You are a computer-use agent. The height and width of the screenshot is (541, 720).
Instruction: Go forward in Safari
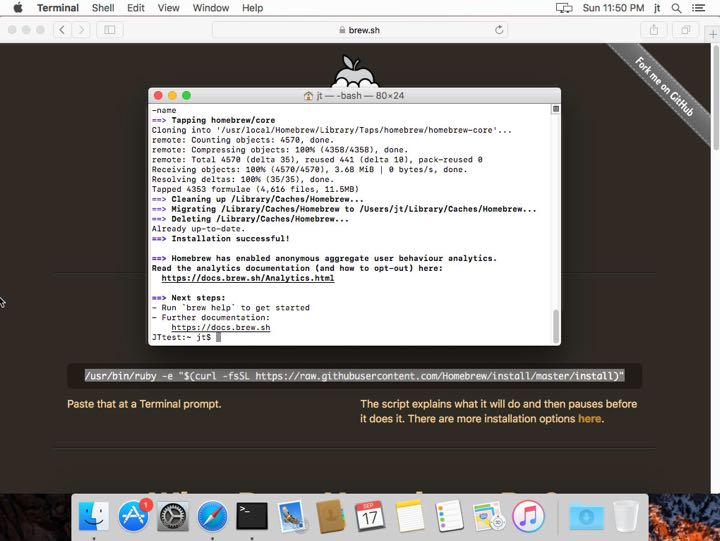pyautogui.click(x=81, y=30)
